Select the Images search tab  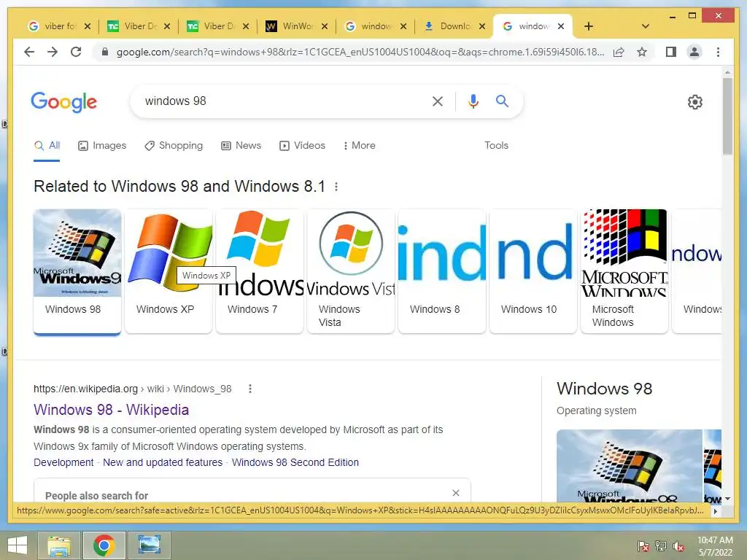102,145
